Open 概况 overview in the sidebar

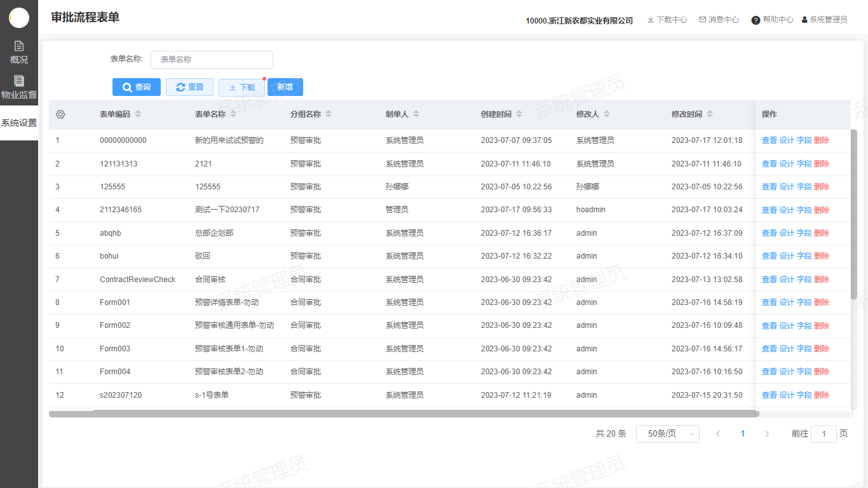[x=19, y=52]
